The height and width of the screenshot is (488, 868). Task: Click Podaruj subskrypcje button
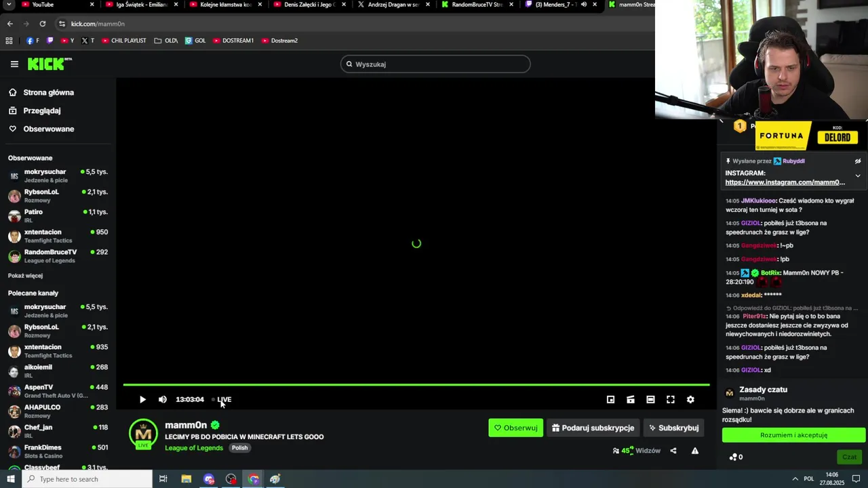[593, 428]
